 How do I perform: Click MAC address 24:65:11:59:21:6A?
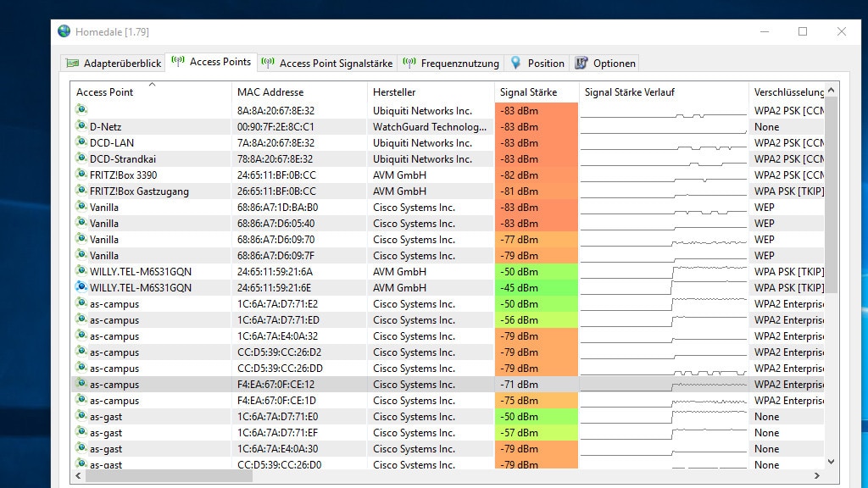point(275,272)
